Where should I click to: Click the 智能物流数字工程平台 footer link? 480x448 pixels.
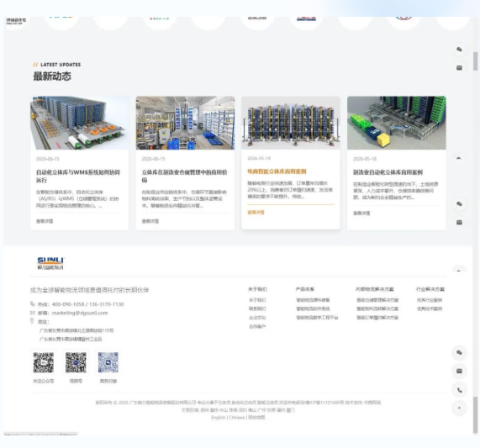(x=317, y=318)
